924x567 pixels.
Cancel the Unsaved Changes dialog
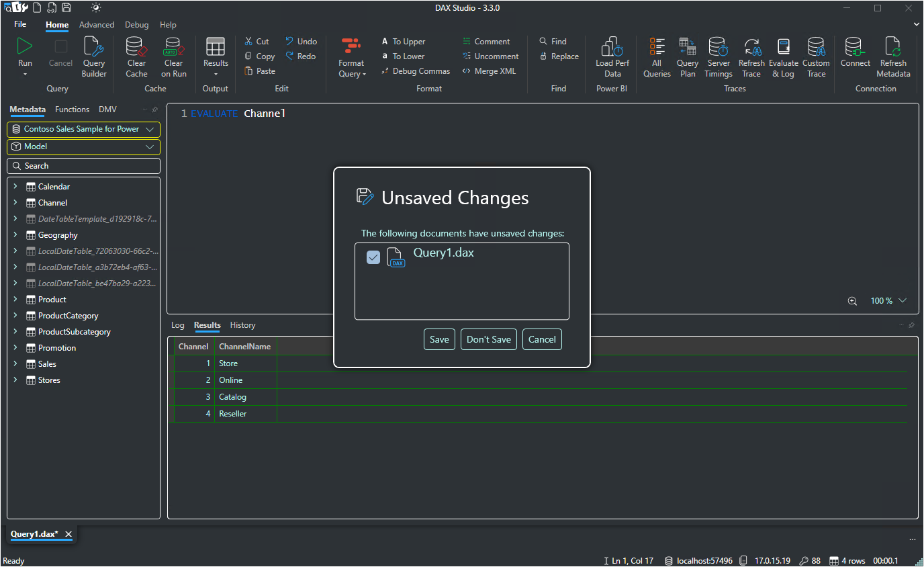tap(542, 339)
